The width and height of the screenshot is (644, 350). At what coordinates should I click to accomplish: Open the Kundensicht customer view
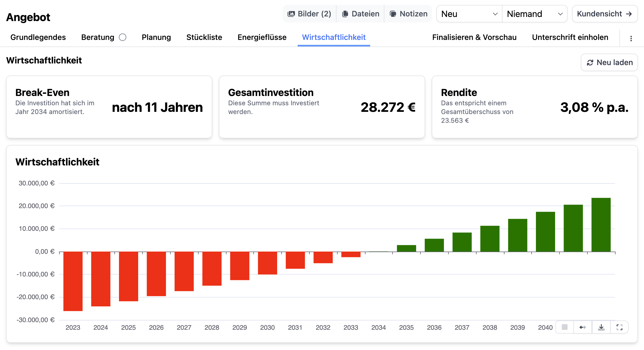605,14
